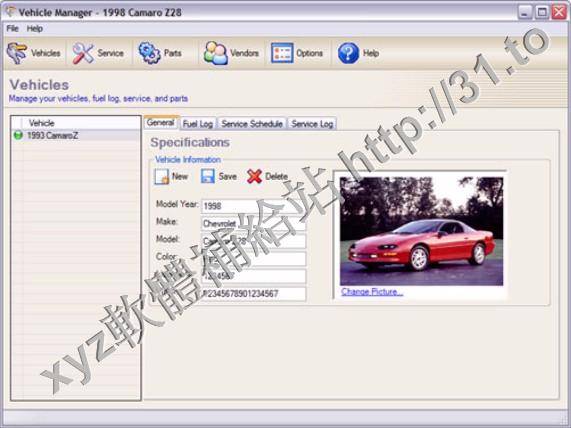Click the red X Delete icon
Screen dimensions: 571x428
(254, 176)
